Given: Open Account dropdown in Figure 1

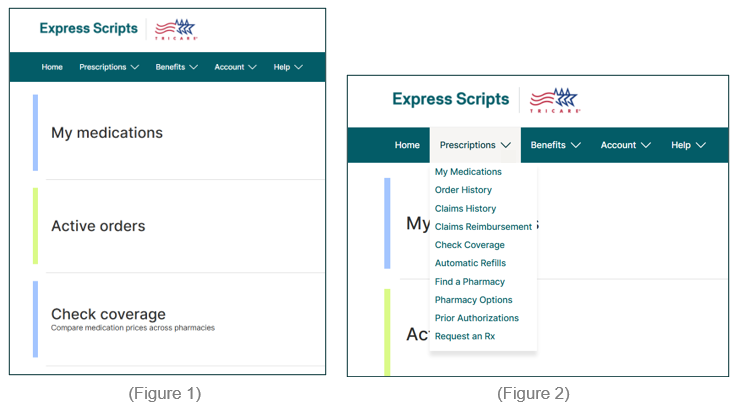Looking at the screenshot, I should 235,67.
